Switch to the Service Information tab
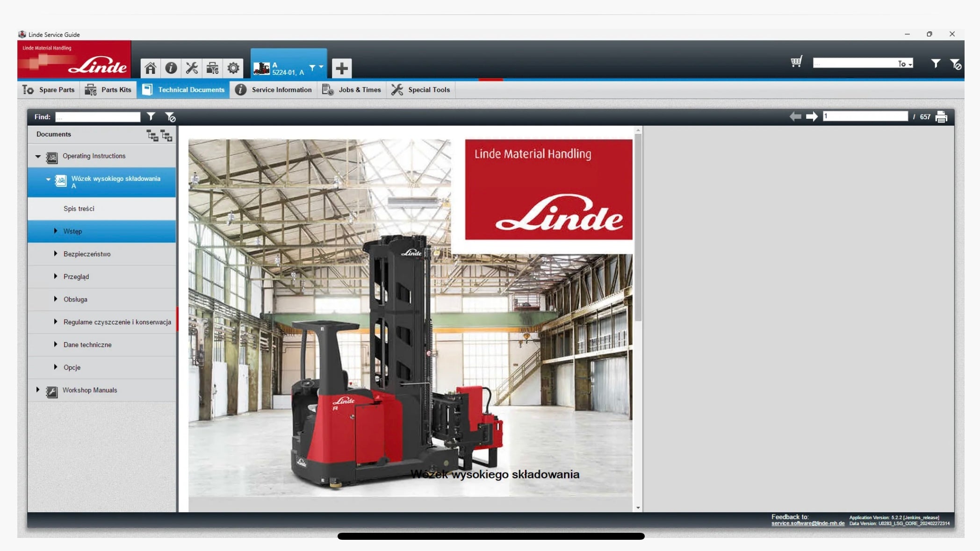The height and width of the screenshot is (551, 980). tap(274, 90)
